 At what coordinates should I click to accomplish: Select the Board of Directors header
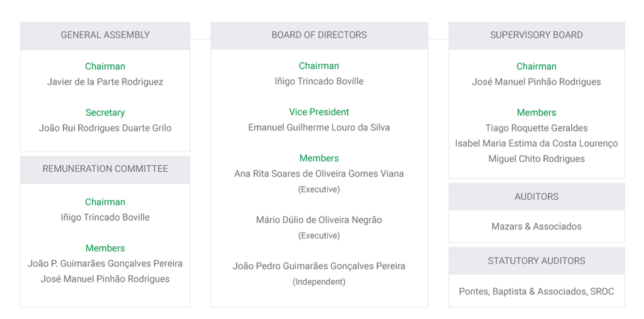click(319, 35)
